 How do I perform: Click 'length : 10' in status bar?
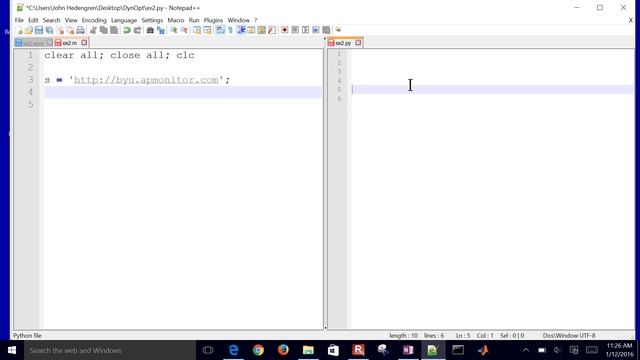pos(403,336)
